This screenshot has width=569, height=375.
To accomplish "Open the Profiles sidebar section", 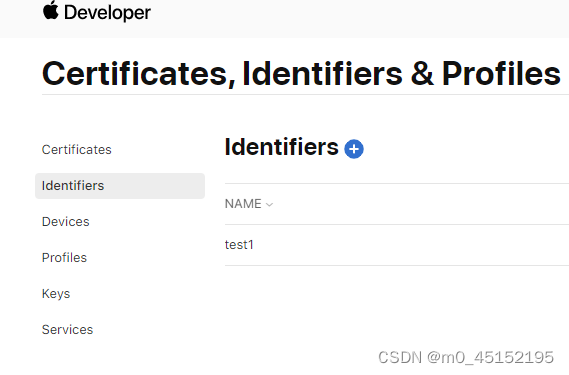I will click(x=64, y=257).
